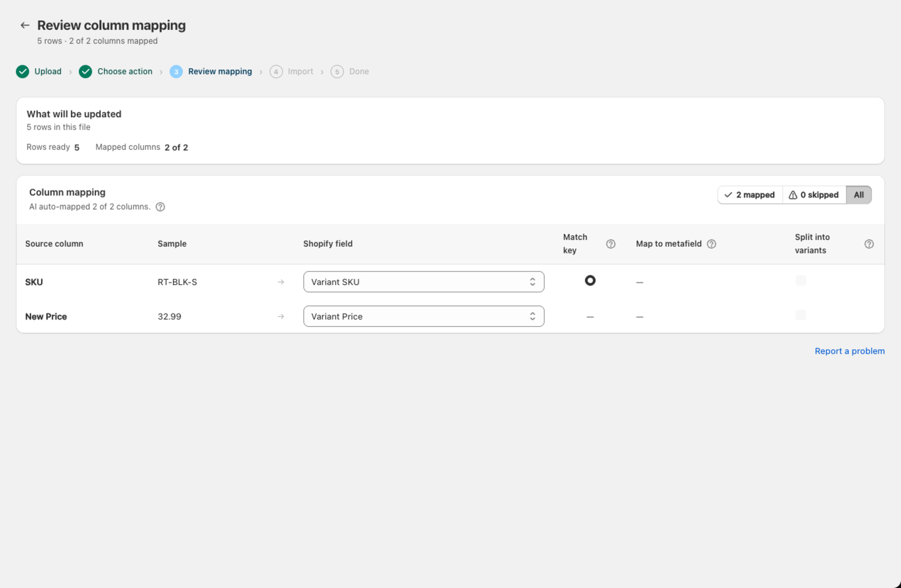Click the Review mapping step label
Screen dimensions: 901x588
(x=220, y=72)
